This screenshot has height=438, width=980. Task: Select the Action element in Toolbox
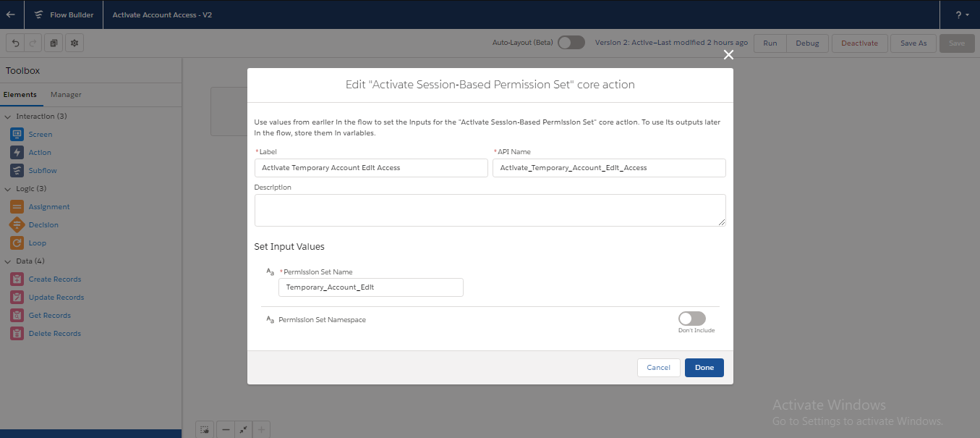(x=39, y=152)
